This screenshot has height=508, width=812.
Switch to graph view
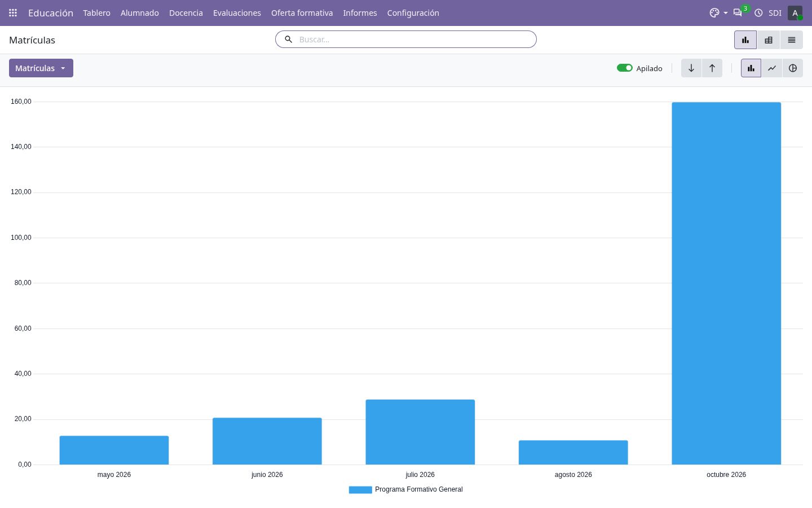745,40
